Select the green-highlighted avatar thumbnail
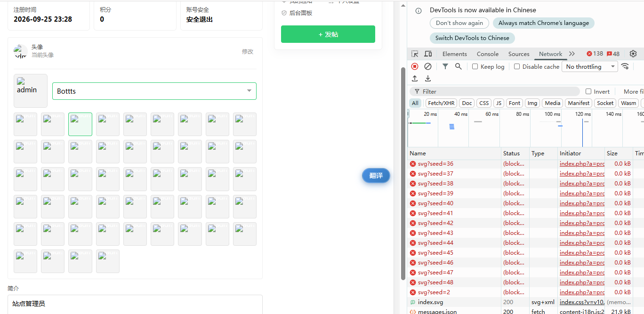Screen dimensions: 644x314 click(x=80, y=124)
